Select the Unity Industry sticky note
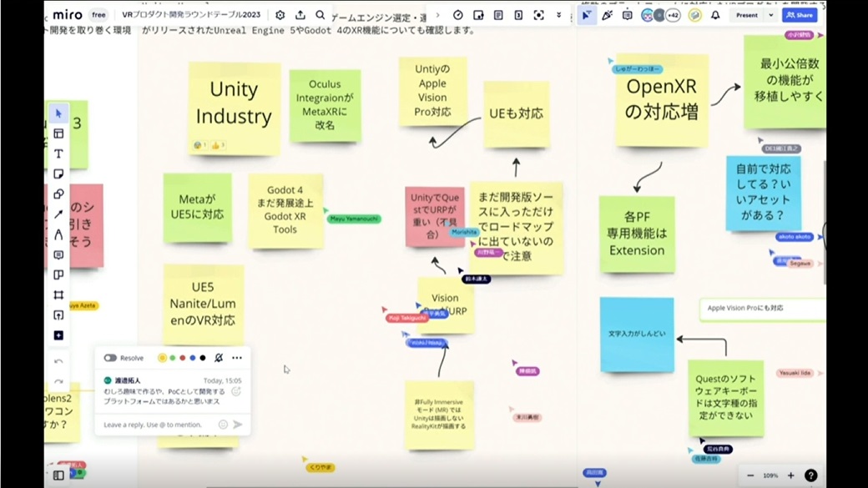This screenshot has width=868, height=488. click(235, 108)
